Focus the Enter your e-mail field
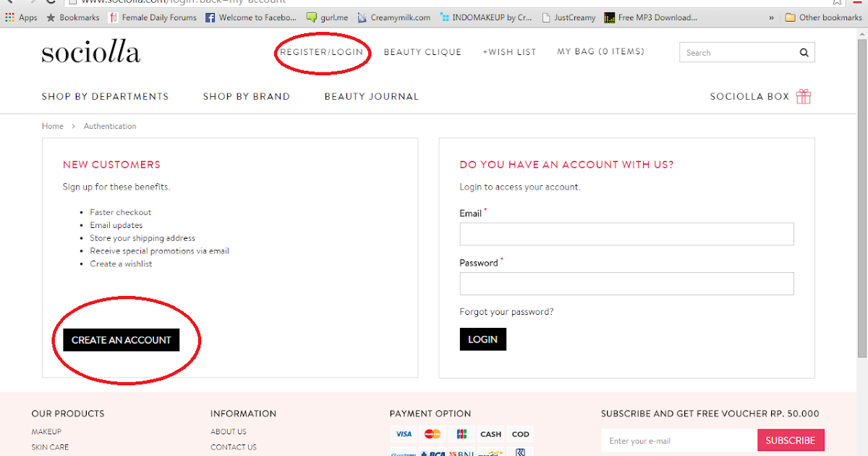Screen dimensions: 868x456 coord(679,440)
